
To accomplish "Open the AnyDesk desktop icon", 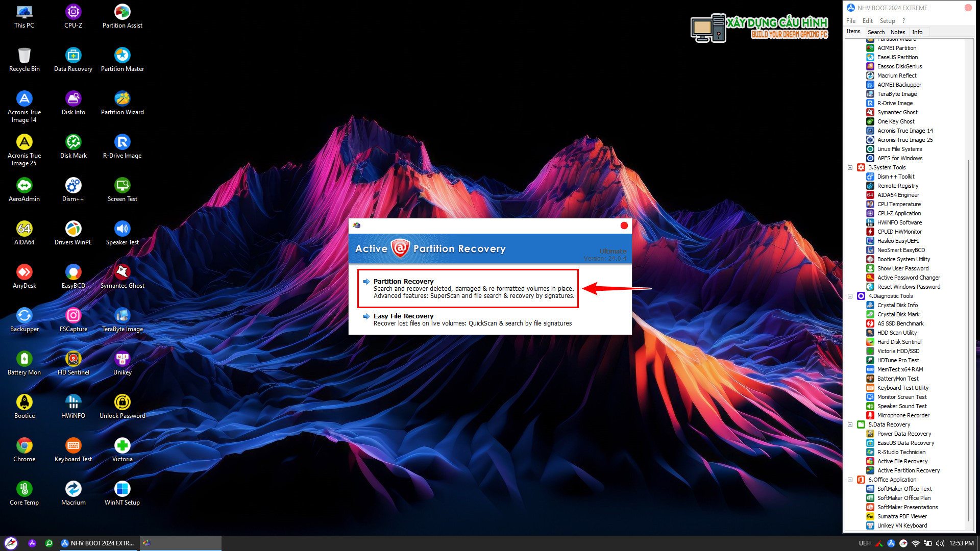I will [x=24, y=276].
